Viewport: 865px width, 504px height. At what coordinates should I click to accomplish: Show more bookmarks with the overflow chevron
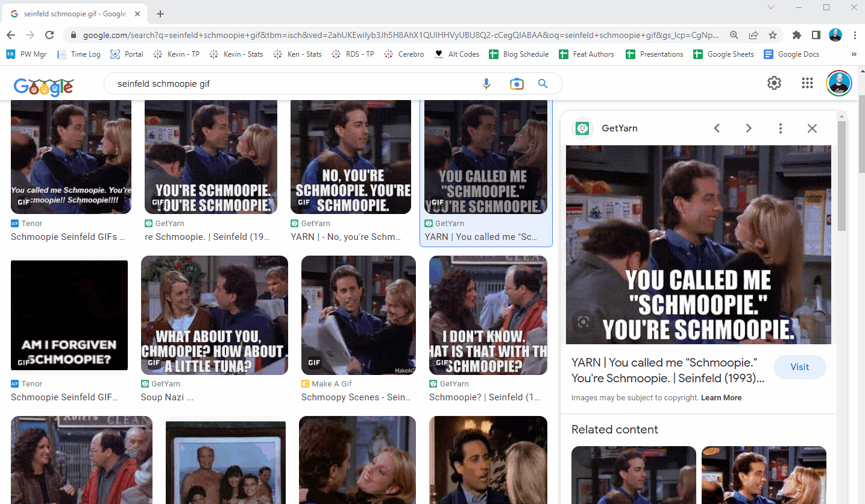coord(854,54)
